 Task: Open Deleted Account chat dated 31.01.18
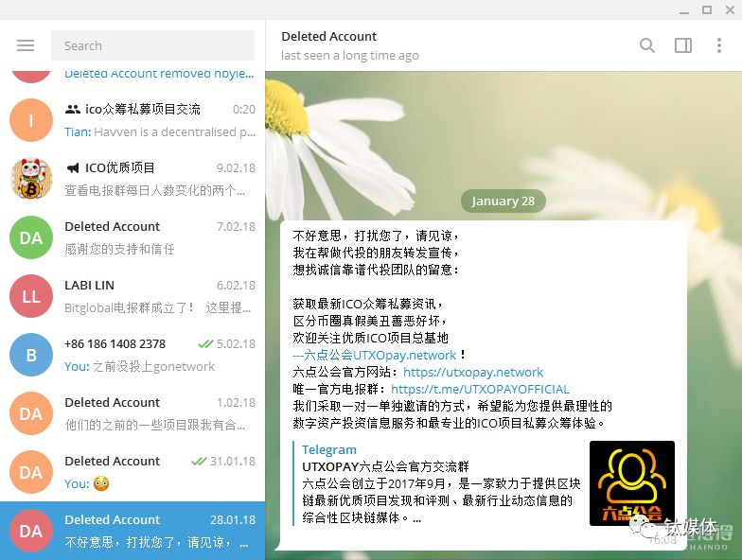click(132, 472)
